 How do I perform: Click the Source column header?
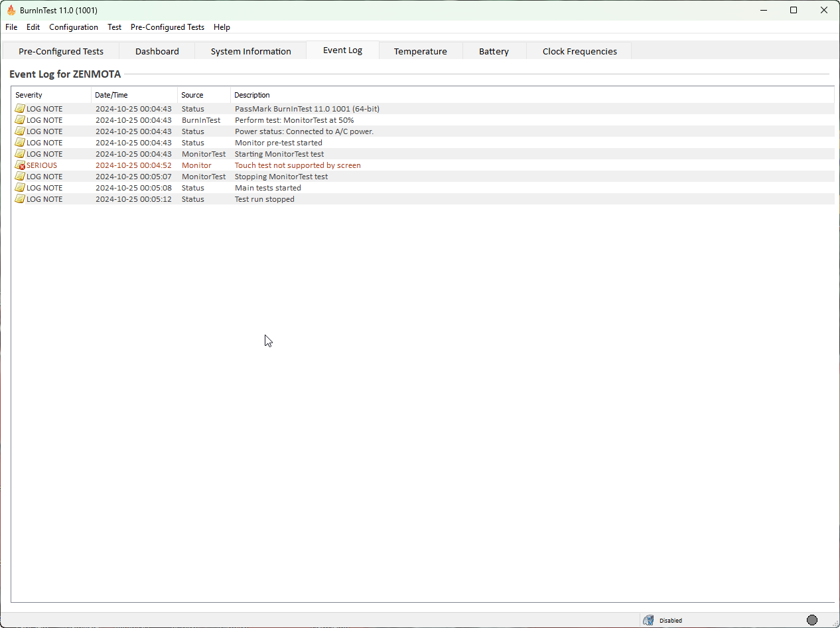204,95
